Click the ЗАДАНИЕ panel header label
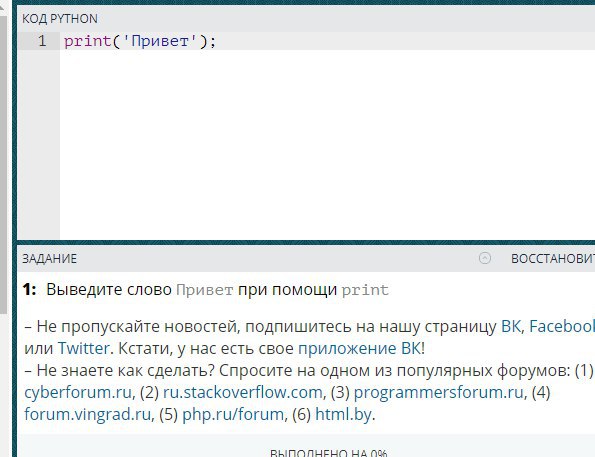The height and width of the screenshot is (457, 595). pyautogui.click(x=49, y=259)
